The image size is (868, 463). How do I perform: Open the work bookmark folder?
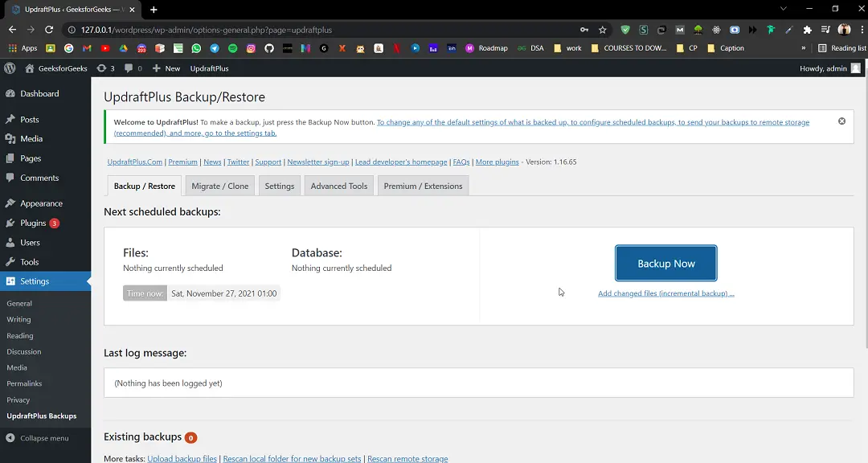pos(568,48)
